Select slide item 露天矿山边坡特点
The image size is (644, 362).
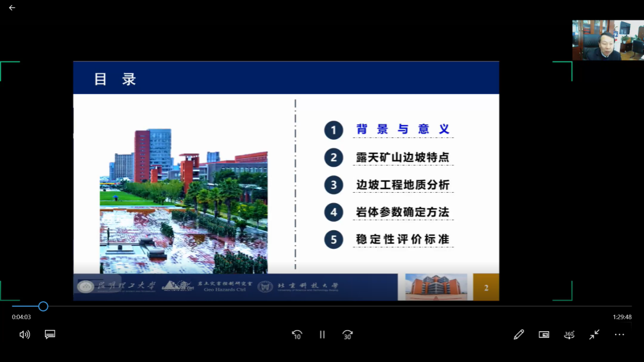point(402,158)
